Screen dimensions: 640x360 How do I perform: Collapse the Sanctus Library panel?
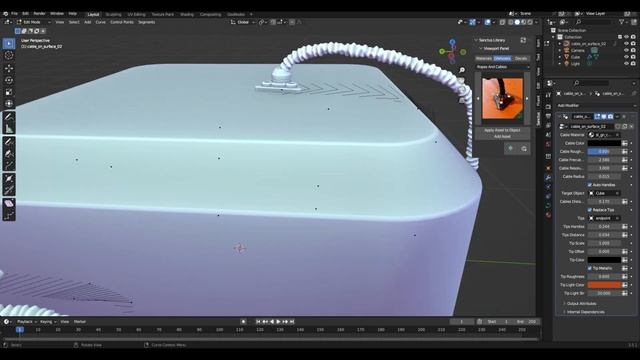[x=476, y=40]
